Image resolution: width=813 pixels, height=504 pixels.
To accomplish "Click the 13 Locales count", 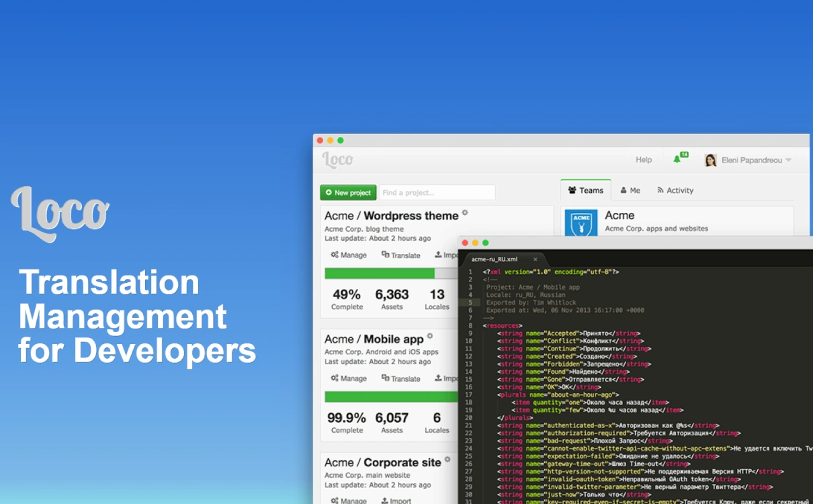I will [x=437, y=299].
